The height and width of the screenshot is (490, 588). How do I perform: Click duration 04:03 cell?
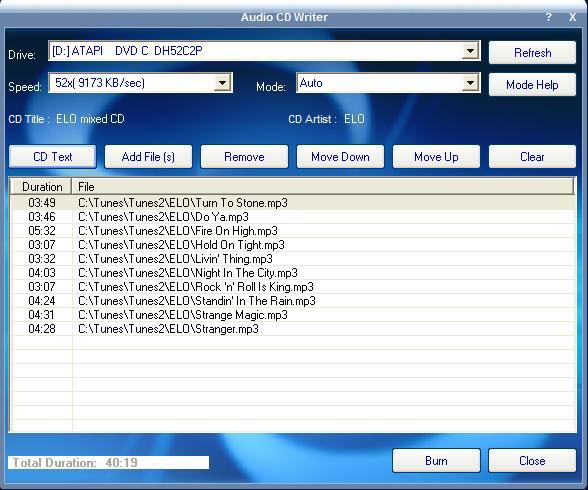[42, 273]
